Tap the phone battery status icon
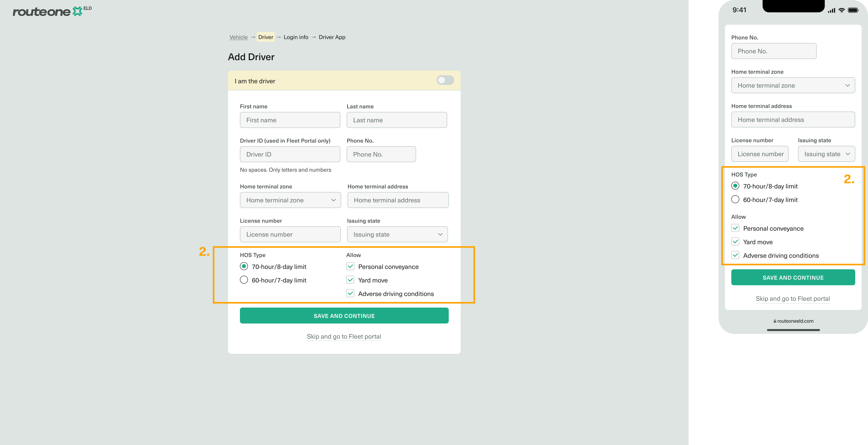 pyautogui.click(x=853, y=10)
